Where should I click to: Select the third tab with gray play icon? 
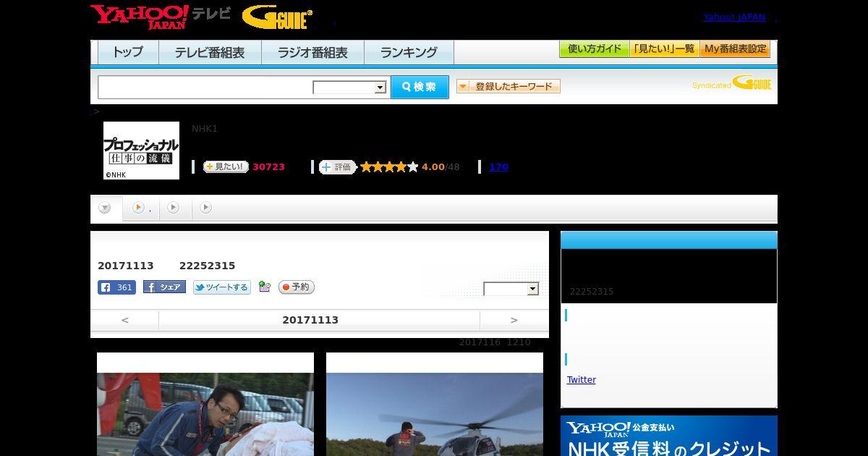[174, 208]
